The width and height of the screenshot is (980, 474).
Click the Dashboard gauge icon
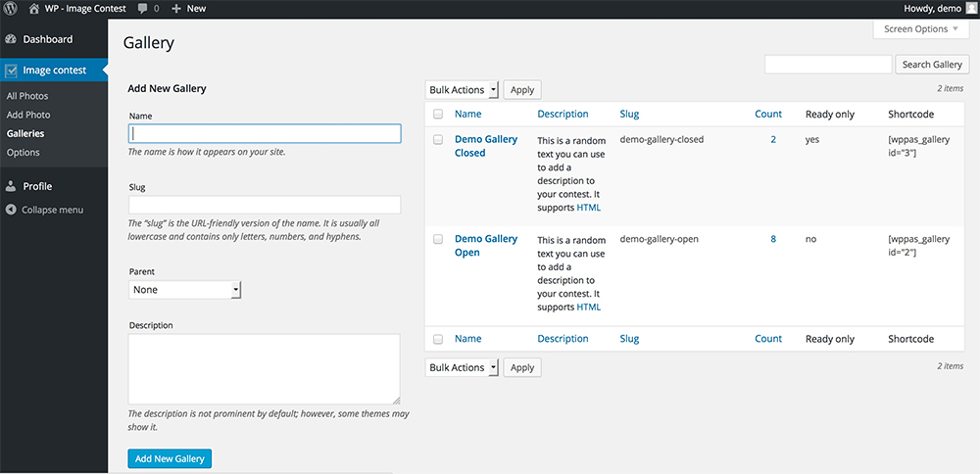tap(11, 39)
